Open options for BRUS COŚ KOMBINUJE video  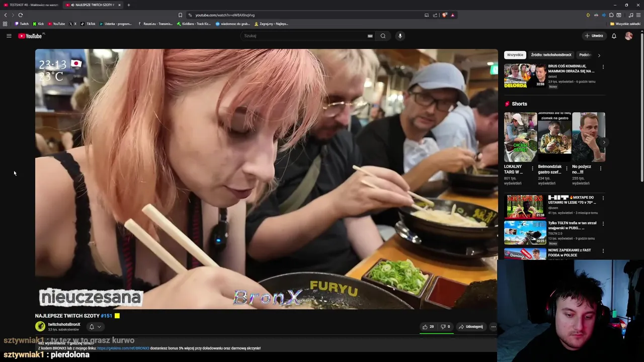pyautogui.click(x=603, y=67)
